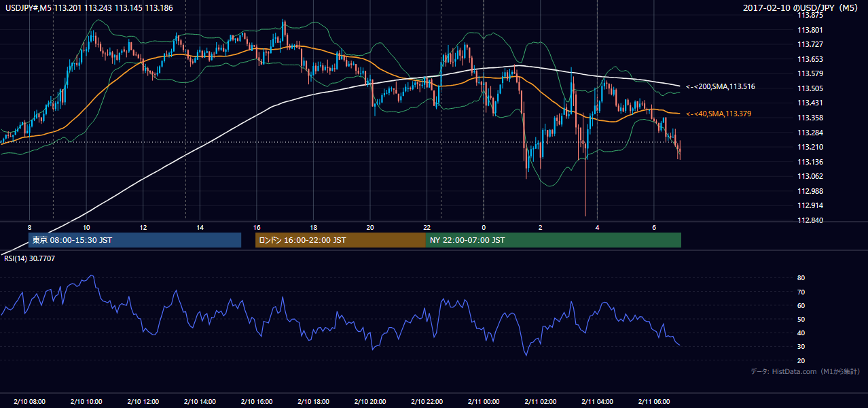Click hour tick 8 under price chart

point(29,226)
